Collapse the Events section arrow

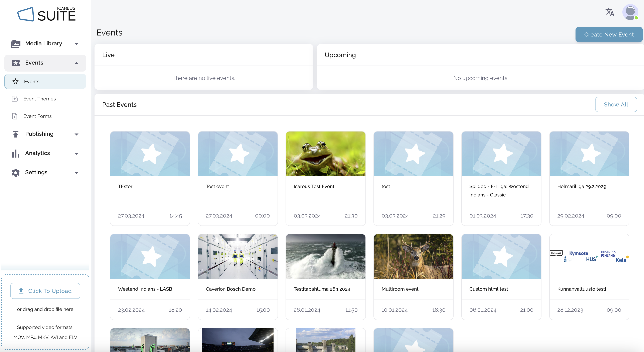pos(76,63)
